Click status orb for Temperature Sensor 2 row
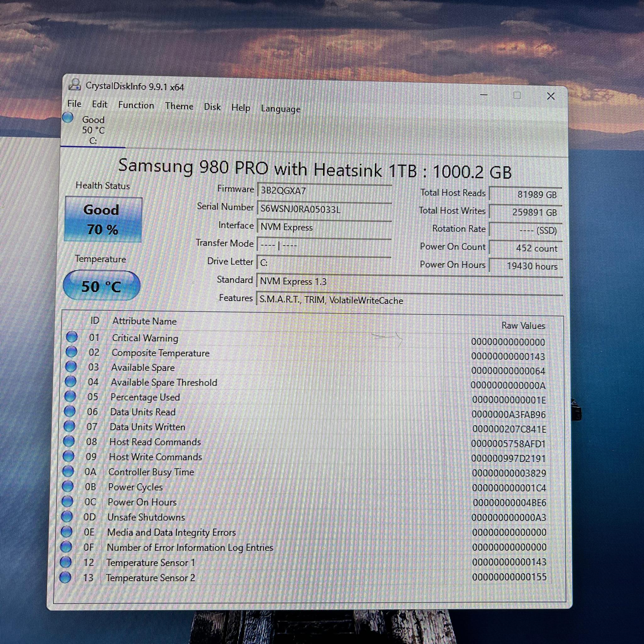Viewport: 644px width, 644px height. coord(65,577)
